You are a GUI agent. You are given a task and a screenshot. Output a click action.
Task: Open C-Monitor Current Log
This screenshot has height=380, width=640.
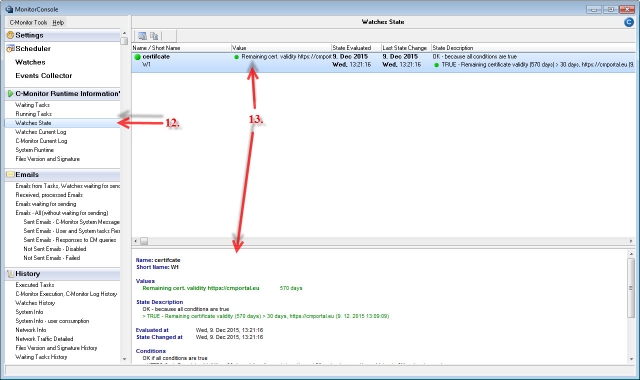point(41,141)
